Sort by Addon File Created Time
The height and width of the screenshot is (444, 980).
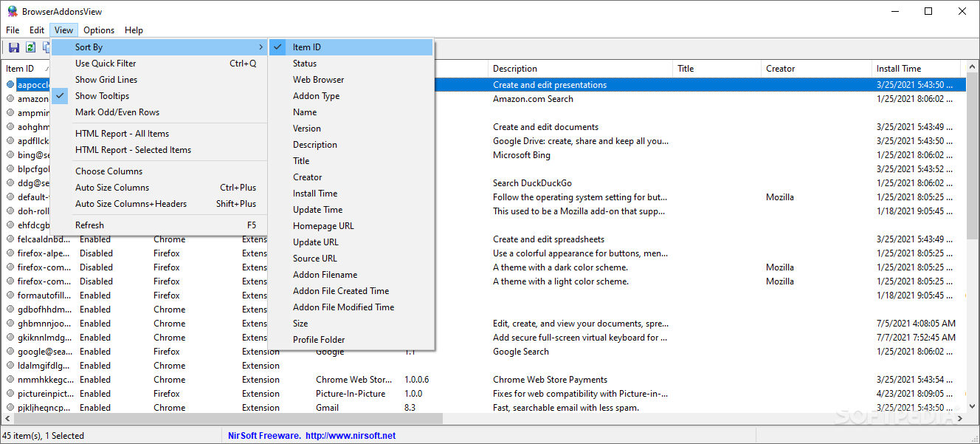pos(351,291)
